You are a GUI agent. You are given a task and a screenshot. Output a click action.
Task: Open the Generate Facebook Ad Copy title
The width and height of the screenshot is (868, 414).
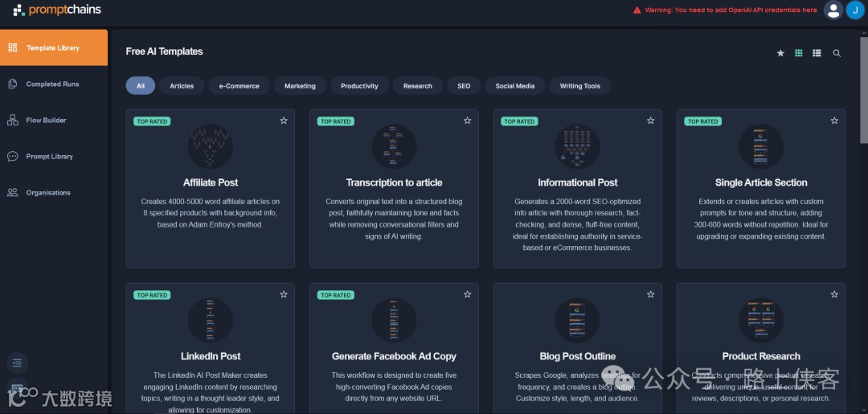[394, 356]
